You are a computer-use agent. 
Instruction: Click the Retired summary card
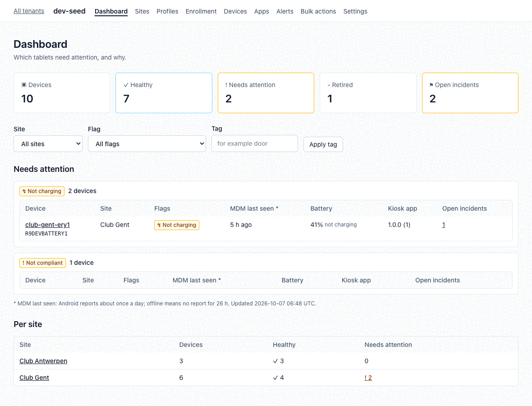(368, 92)
